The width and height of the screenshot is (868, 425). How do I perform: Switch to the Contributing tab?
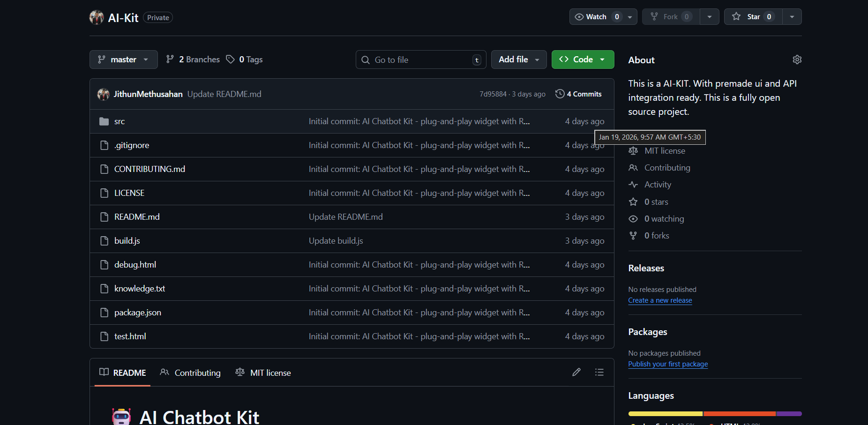190,373
